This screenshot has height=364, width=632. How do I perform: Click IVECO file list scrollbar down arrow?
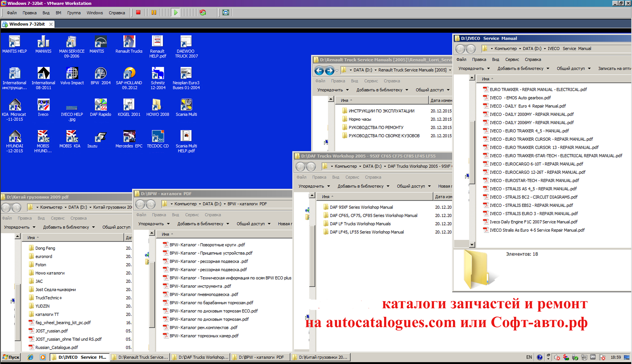tap(472, 244)
